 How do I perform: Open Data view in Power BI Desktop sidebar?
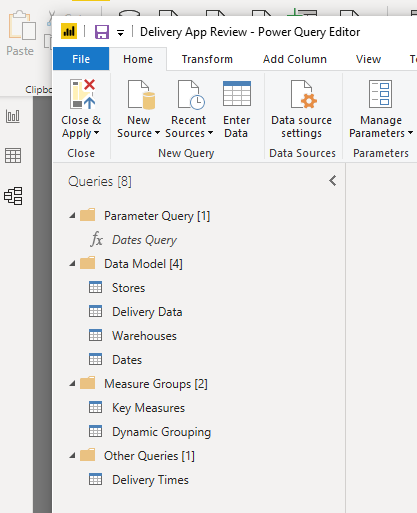pos(13,156)
